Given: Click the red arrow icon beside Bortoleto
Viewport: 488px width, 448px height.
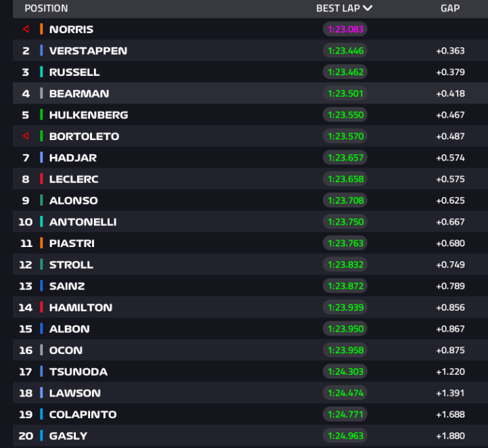Looking at the screenshot, I should point(26,136).
